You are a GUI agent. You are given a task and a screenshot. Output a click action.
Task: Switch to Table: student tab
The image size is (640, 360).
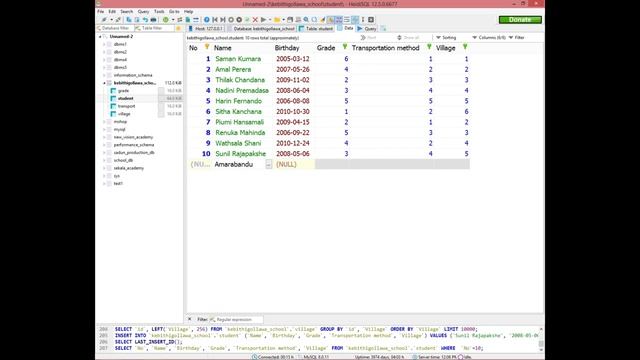316,29
